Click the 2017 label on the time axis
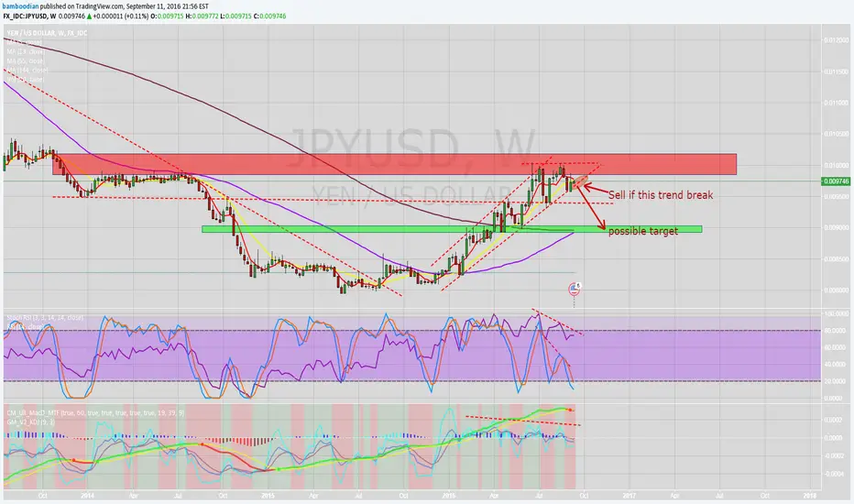Screen dimensions: 854x504 click(630, 496)
